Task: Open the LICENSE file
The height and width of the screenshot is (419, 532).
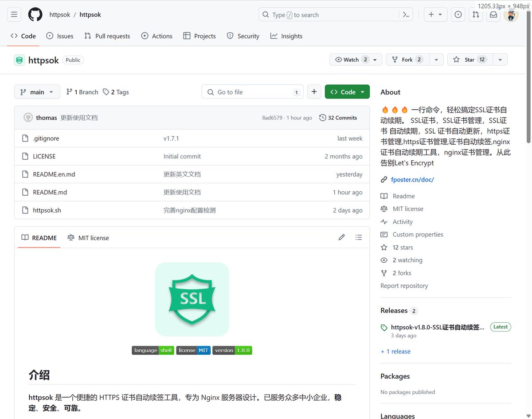Action: (44, 156)
